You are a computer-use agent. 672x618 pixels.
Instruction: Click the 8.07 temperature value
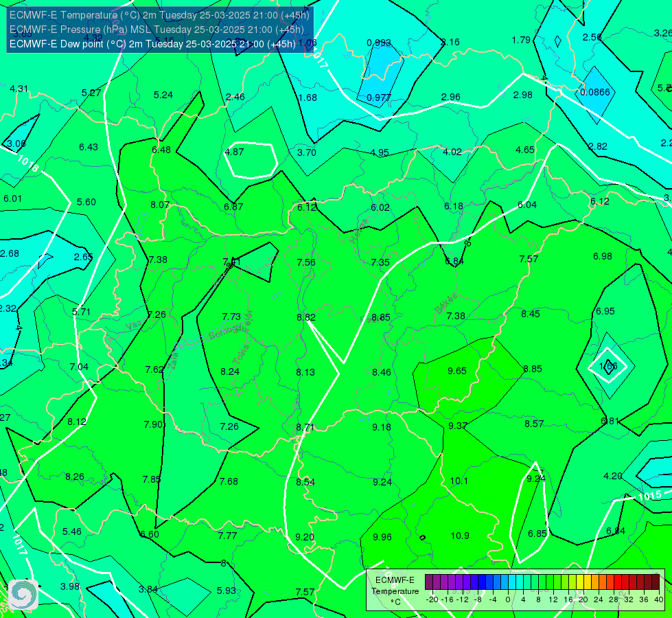pyautogui.click(x=160, y=205)
